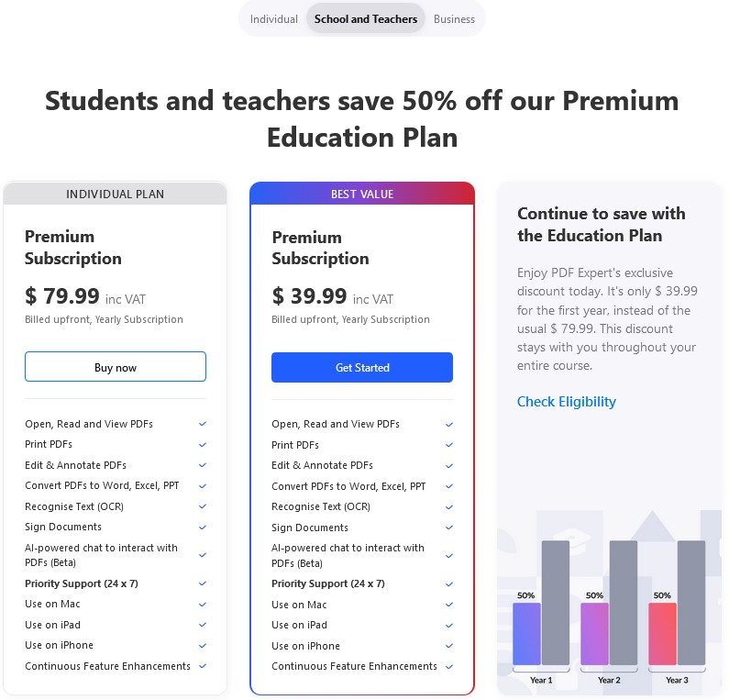This screenshot has height=700, width=729.
Task: Switch to the Individual pricing tab
Action: coord(274,19)
